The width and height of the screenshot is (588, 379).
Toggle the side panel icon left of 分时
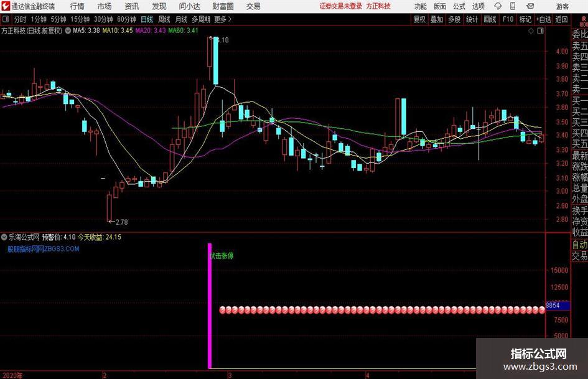(6, 19)
